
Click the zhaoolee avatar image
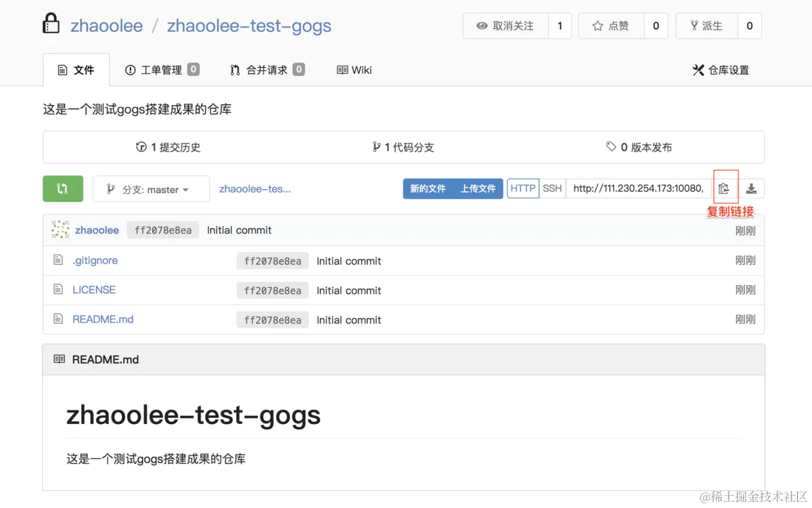click(60, 230)
